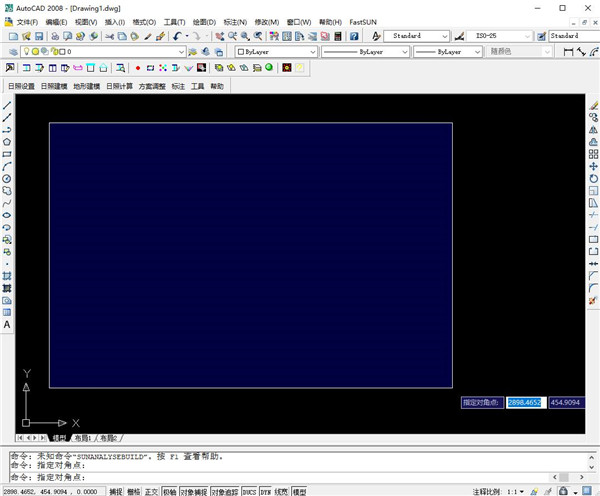
Task: Open the 绘图(D) menu
Action: 204,22
